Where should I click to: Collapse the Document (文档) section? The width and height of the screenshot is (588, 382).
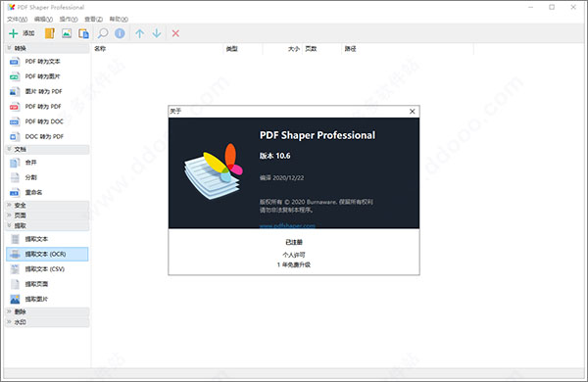(x=47, y=149)
